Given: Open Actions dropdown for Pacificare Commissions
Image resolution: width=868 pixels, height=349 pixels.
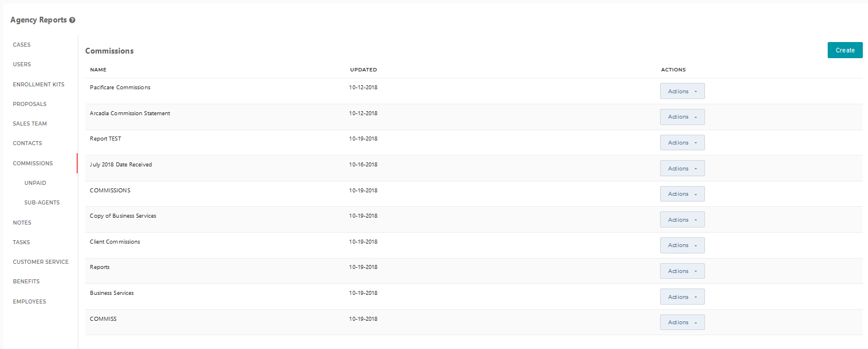Looking at the screenshot, I should tap(682, 91).
